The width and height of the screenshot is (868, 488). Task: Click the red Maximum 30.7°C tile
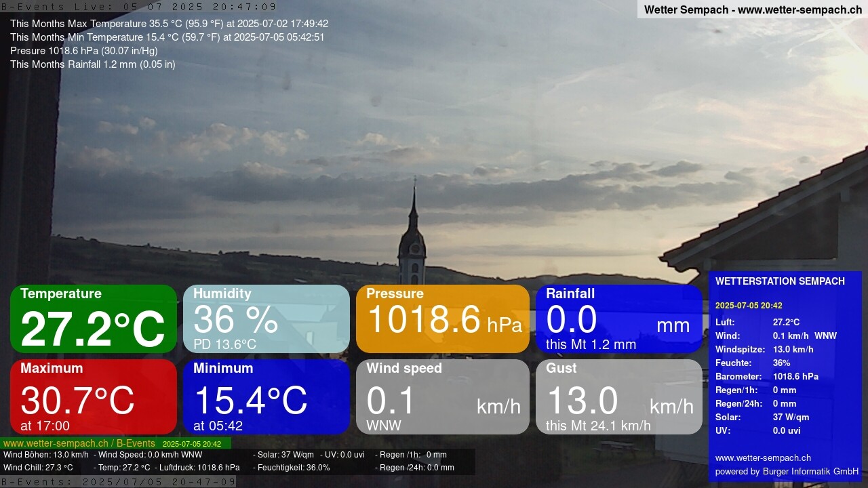pyautogui.click(x=94, y=396)
